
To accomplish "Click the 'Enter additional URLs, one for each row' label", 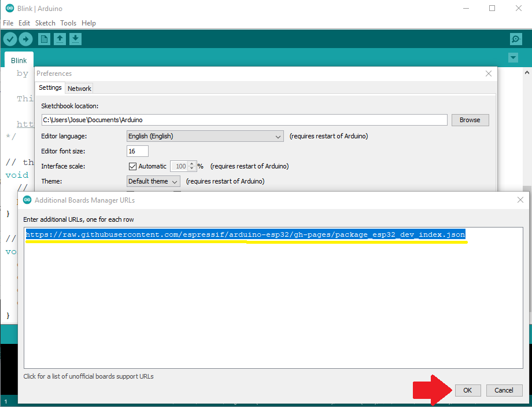I will pos(79,219).
